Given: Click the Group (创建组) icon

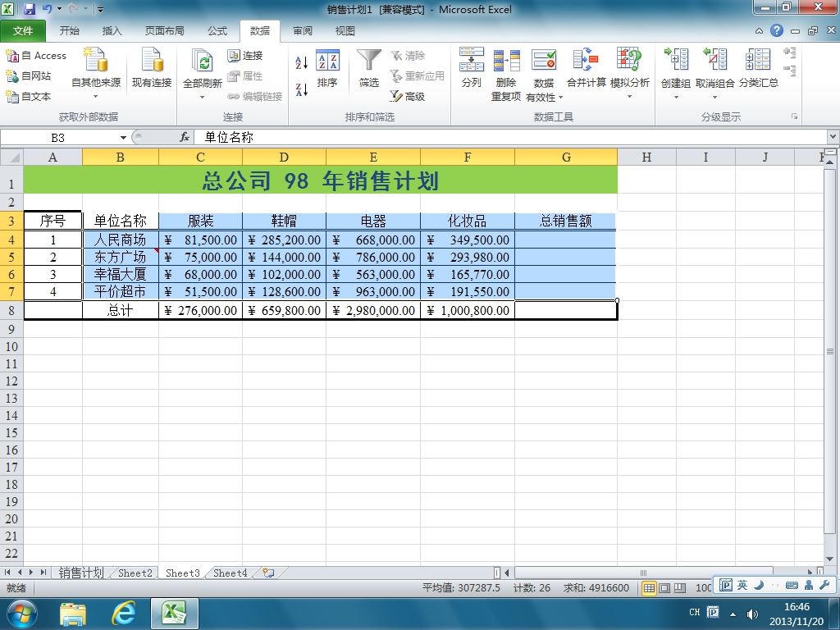Looking at the screenshot, I should pyautogui.click(x=676, y=59).
